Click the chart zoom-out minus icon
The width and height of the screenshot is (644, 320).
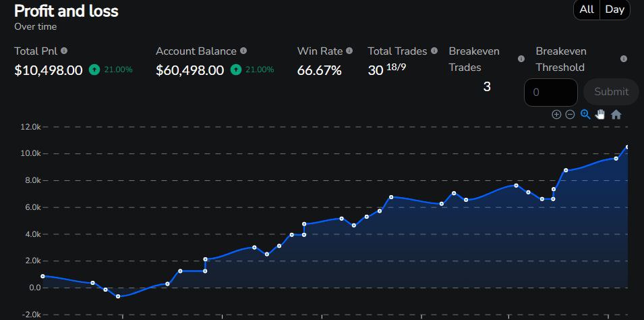point(570,115)
